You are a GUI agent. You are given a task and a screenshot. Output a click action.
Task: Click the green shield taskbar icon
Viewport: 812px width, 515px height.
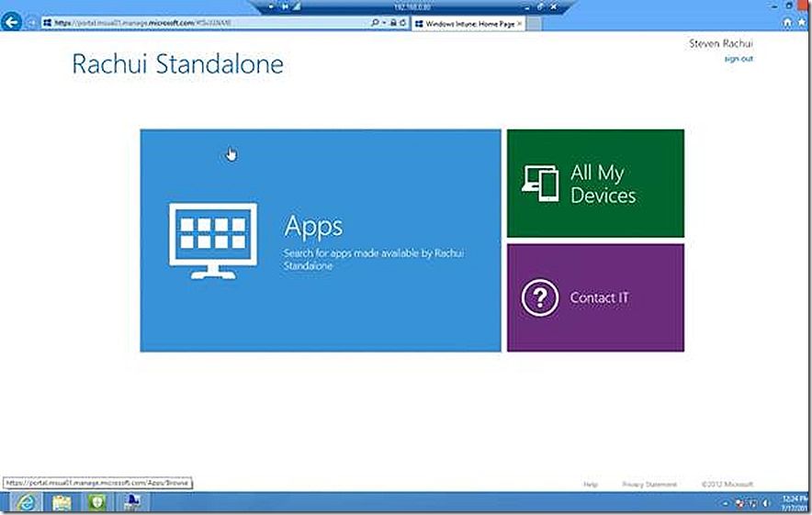96,502
